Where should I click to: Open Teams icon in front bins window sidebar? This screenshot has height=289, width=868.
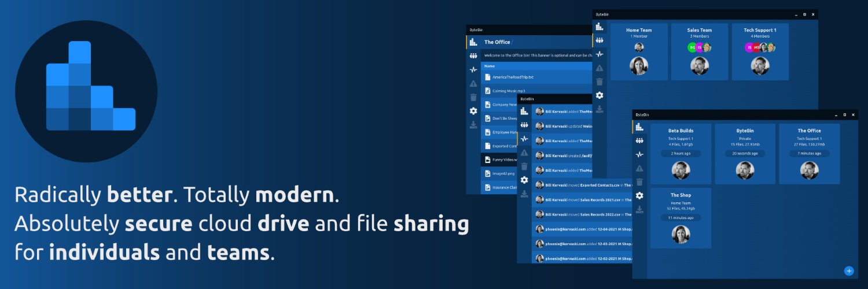point(639,140)
